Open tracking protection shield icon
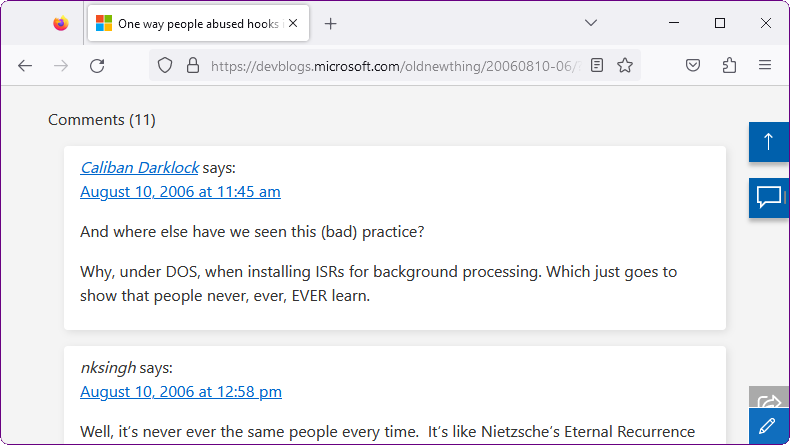The image size is (790, 445). click(x=165, y=66)
